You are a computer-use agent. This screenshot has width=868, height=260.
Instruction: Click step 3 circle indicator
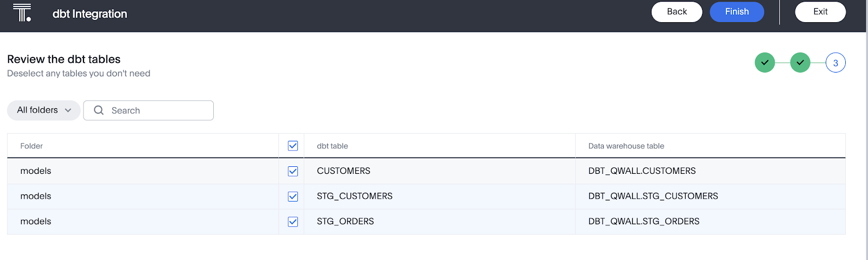click(835, 63)
